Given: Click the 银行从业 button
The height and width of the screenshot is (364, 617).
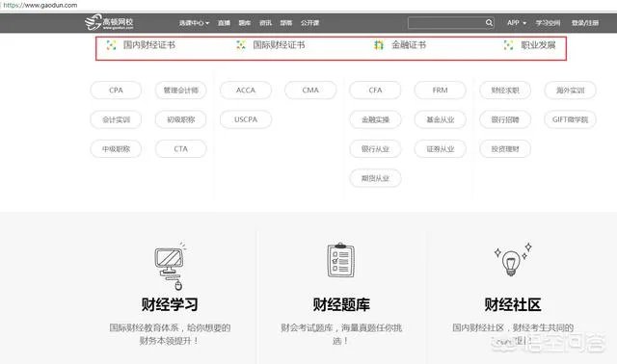Looking at the screenshot, I should click(375, 149).
